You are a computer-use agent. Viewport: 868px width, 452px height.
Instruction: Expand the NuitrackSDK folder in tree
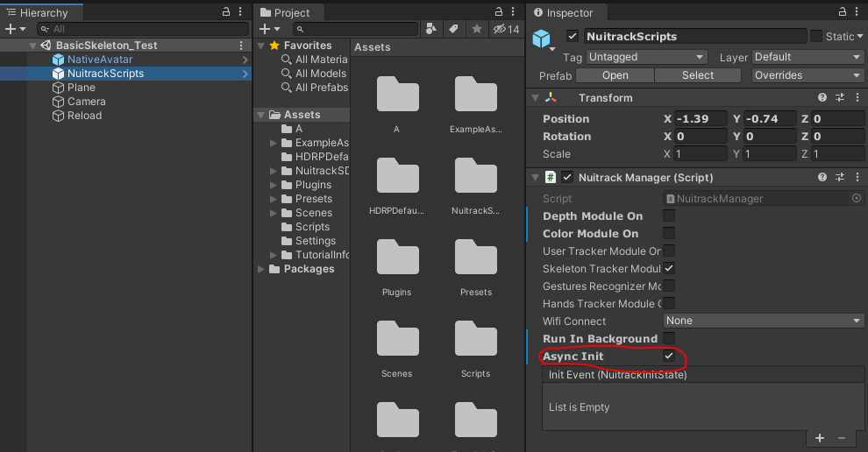pos(273,171)
